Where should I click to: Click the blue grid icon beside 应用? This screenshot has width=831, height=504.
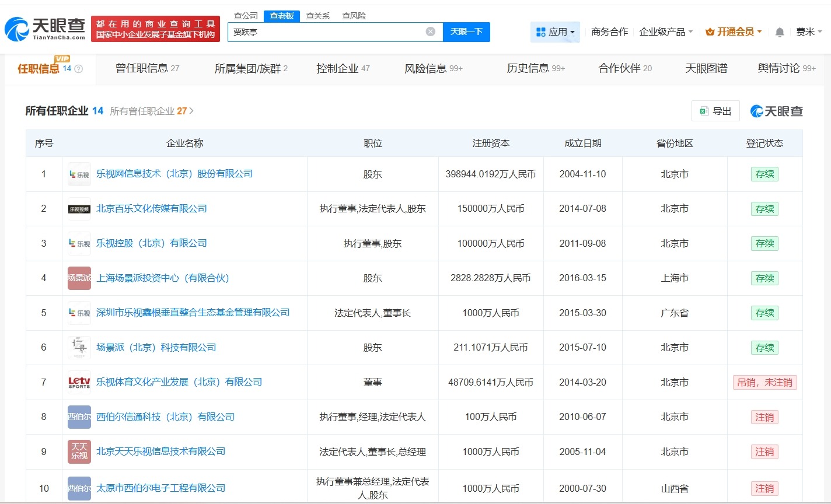pyautogui.click(x=540, y=32)
